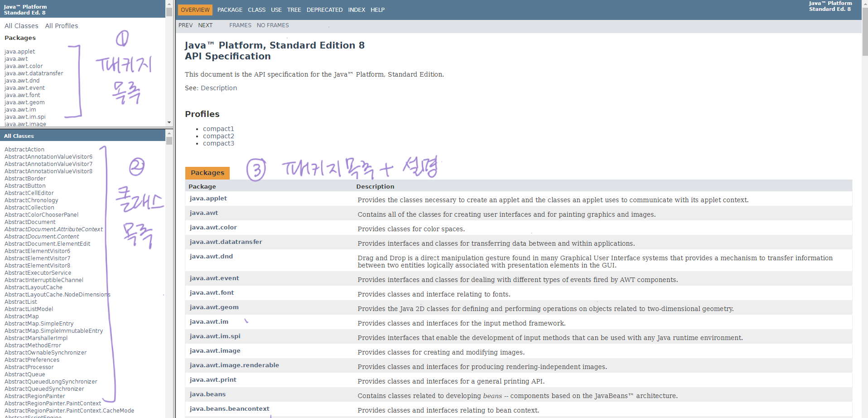Click the PREV link

186,25
